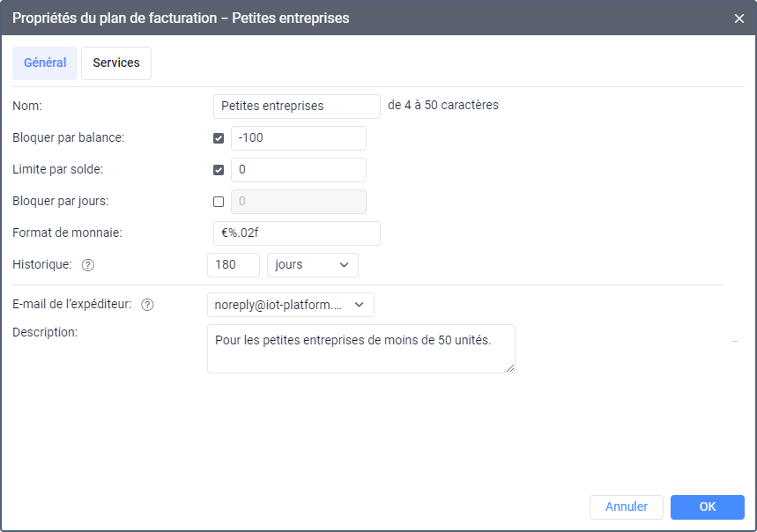This screenshot has height=532, width=757.
Task: Click inside the Description text area
Action: (x=361, y=349)
